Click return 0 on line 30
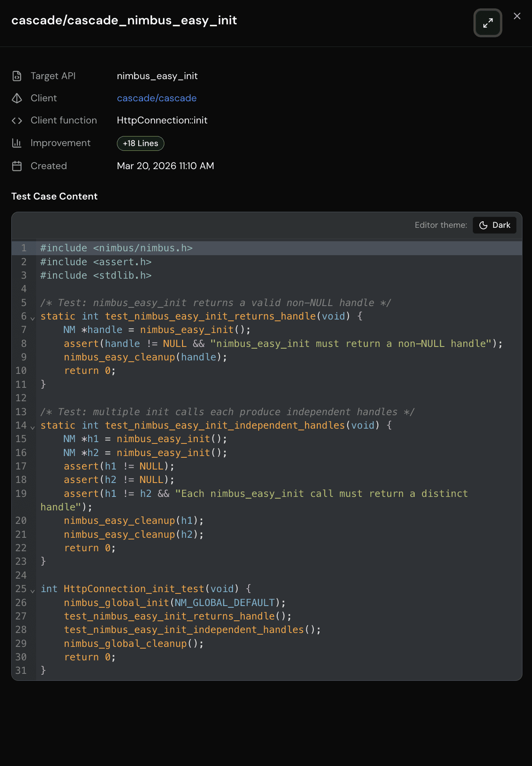The image size is (532, 766). (90, 657)
